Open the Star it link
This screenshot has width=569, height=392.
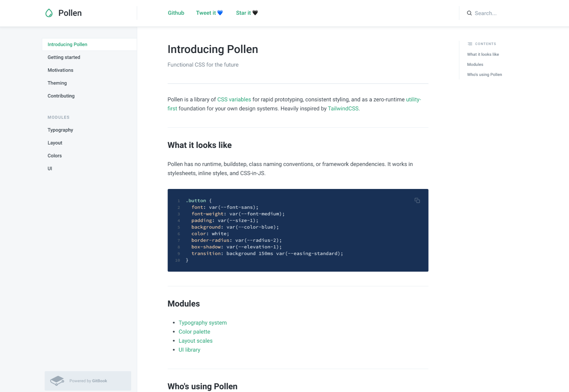(247, 13)
